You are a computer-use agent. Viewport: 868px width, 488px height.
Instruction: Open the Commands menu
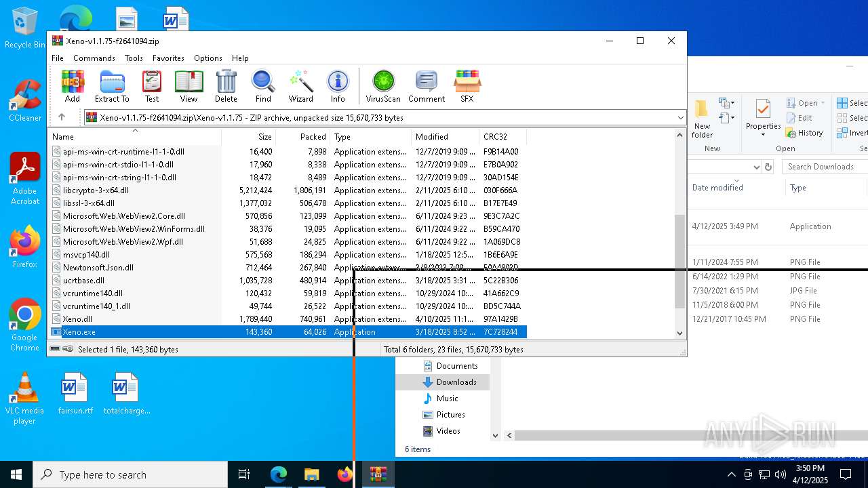pyautogui.click(x=94, y=58)
